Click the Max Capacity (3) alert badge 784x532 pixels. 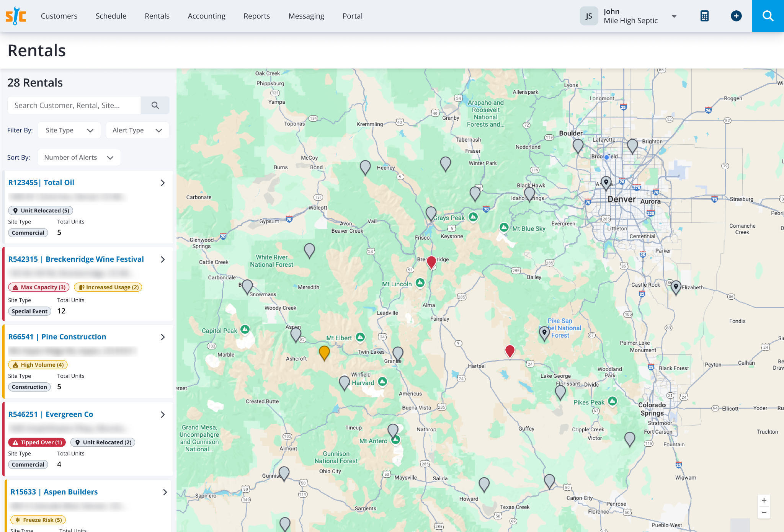(39, 287)
